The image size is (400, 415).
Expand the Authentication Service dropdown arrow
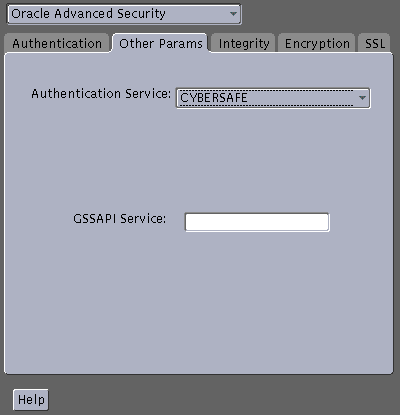click(362, 98)
